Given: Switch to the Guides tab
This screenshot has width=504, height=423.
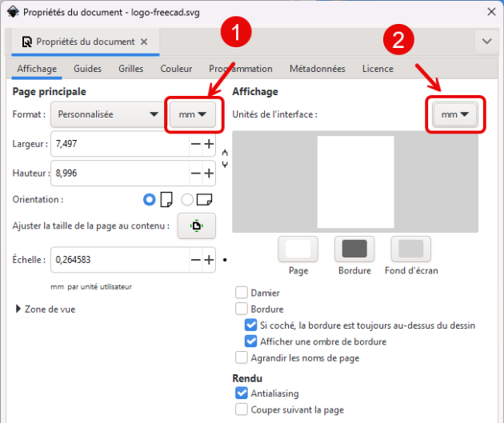Looking at the screenshot, I should (x=87, y=69).
